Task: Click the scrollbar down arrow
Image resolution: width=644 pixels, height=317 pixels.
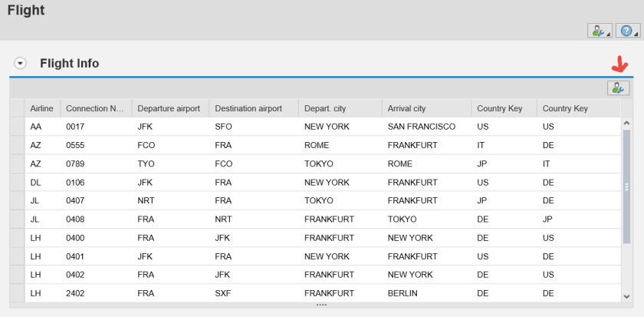Action: point(626,296)
